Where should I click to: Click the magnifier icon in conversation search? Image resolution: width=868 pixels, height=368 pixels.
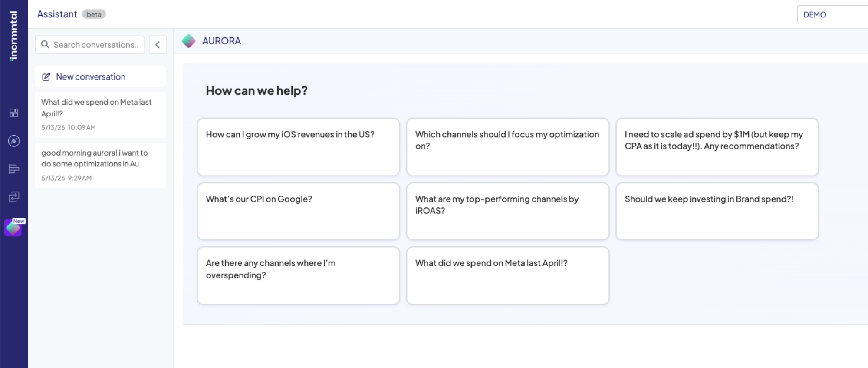[45, 44]
